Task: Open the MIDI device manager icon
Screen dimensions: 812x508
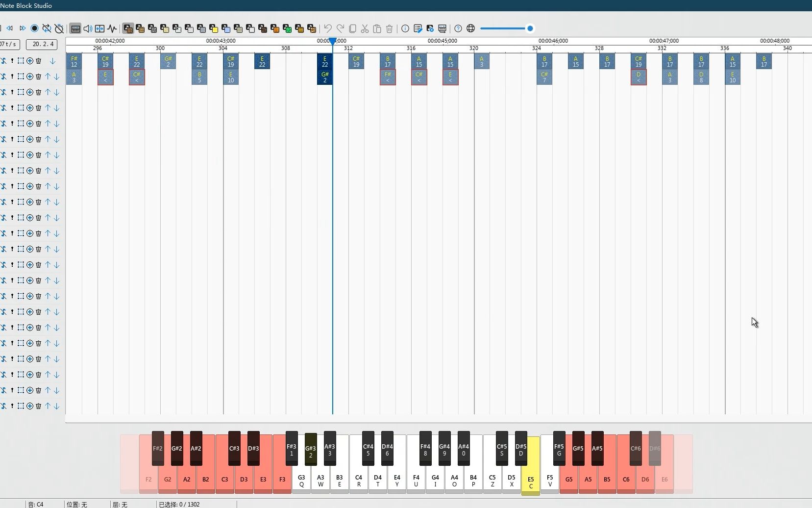Action: (442, 28)
